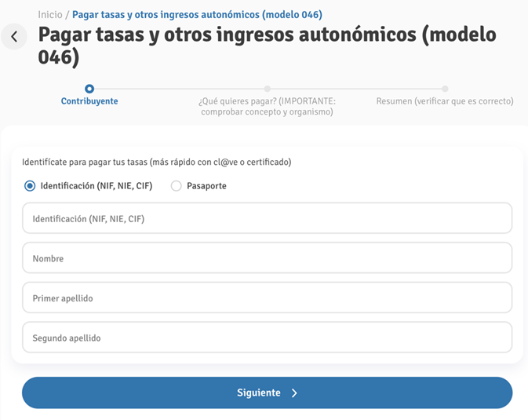Click the Resumen step dot on progress bar
528x420 pixels.
(x=445, y=89)
